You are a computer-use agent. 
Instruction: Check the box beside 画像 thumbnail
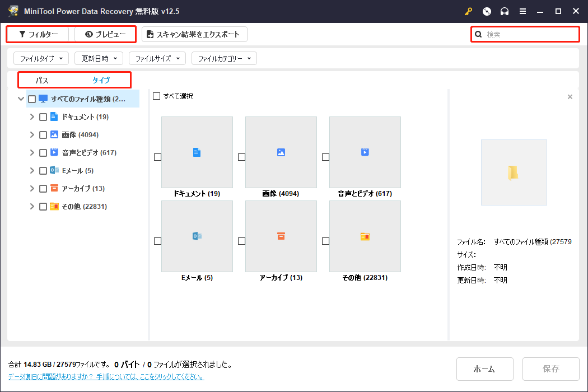click(x=241, y=157)
